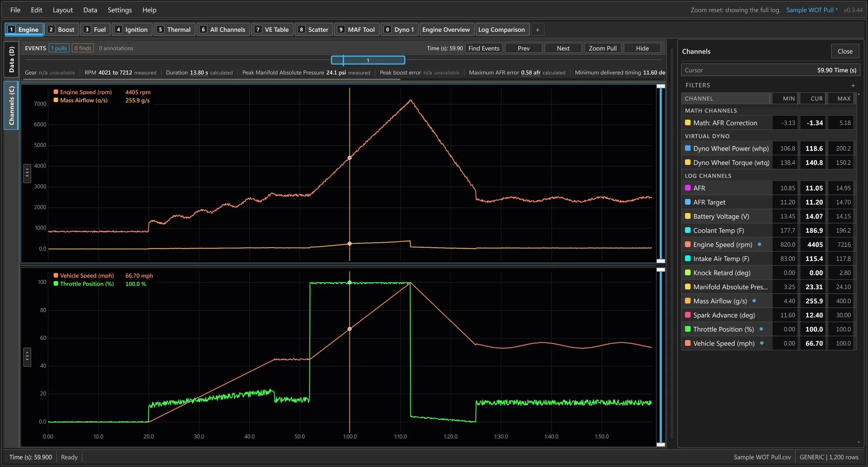Open the Layout menu
This screenshot has height=467, width=868.
(62, 10)
